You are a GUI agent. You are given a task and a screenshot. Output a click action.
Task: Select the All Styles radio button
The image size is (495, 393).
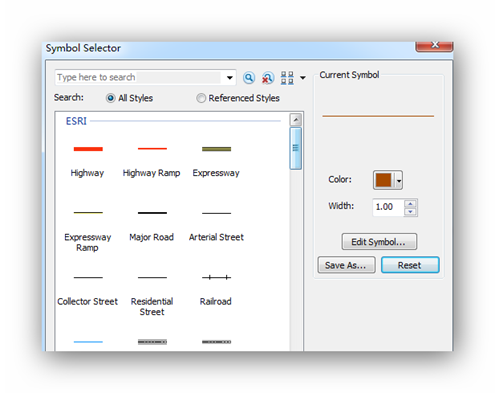(x=110, y=98)
